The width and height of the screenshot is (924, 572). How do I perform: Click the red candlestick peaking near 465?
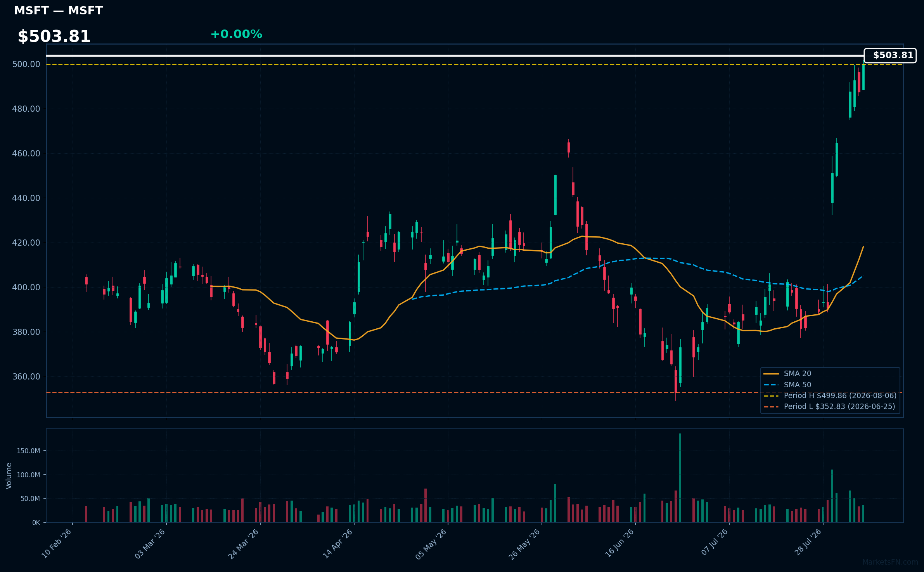569,148
